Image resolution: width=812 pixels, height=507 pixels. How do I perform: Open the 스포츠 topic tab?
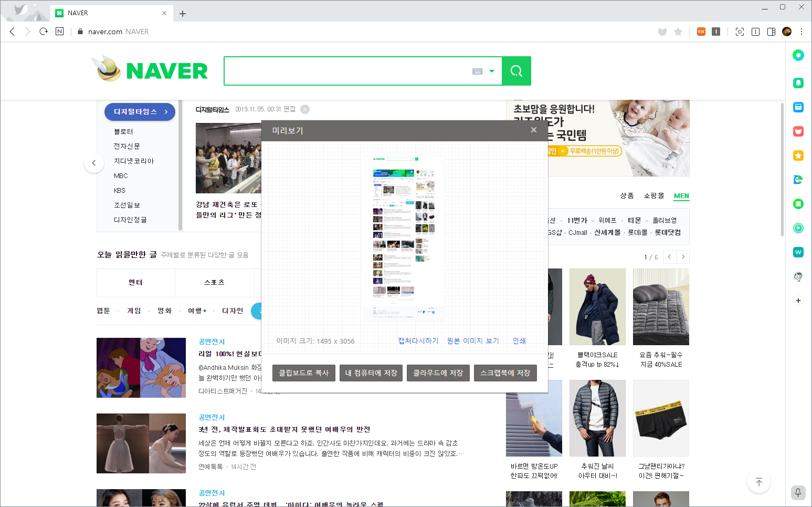[214, 283]
